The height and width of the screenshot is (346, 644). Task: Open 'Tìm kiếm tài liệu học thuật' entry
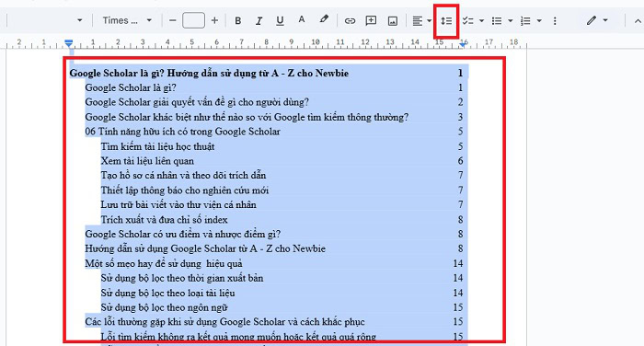coord(157,146)
